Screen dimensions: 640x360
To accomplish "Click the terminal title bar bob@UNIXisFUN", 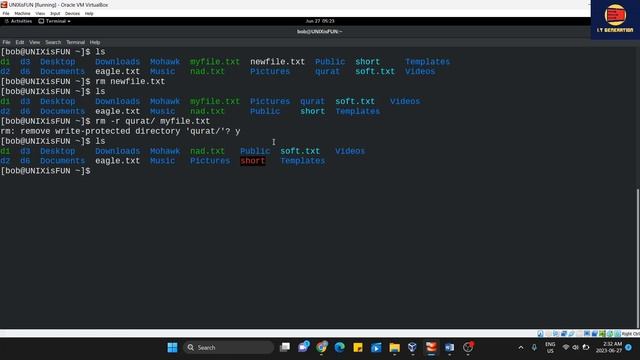I will point(320,31).
